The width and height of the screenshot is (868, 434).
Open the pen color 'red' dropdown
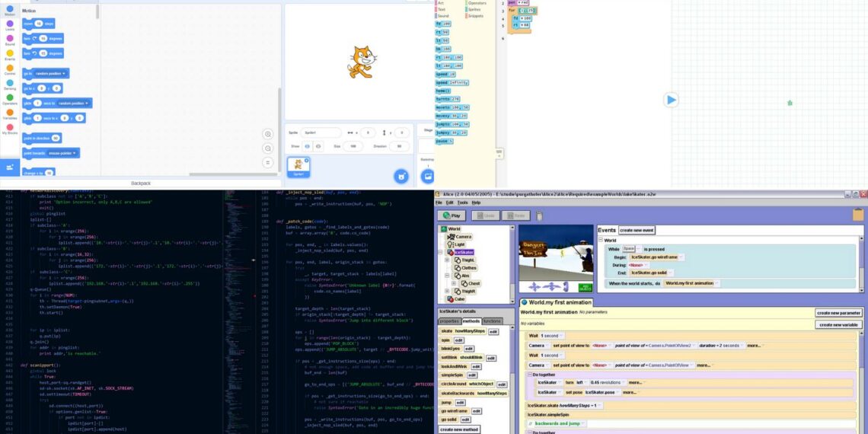pyautogui.click(x=522, y=3)
